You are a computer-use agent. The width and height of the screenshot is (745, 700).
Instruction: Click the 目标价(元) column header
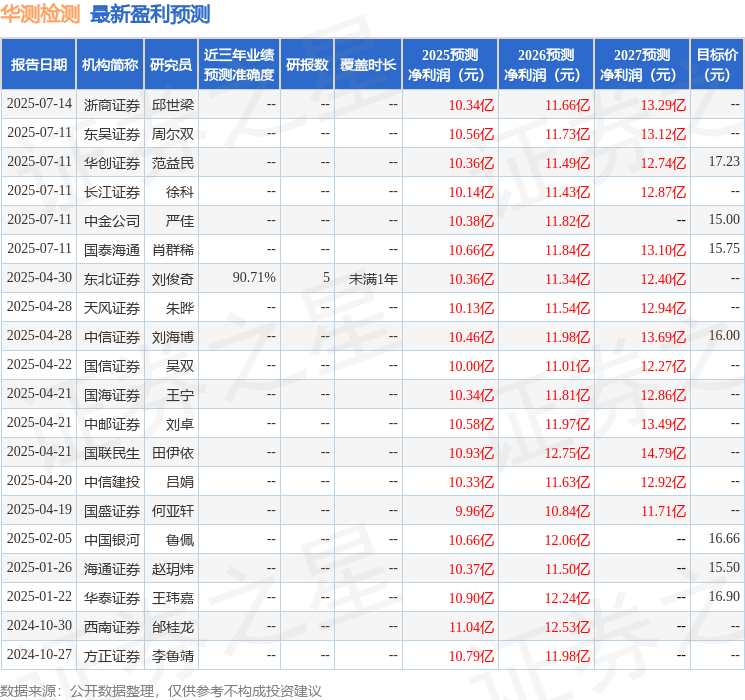[717, 65]
